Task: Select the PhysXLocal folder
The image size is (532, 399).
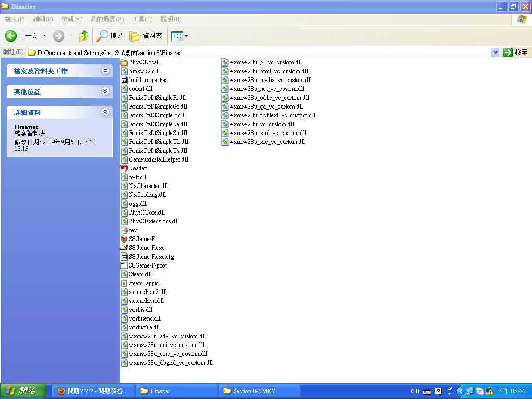Action: coord(143,62)
